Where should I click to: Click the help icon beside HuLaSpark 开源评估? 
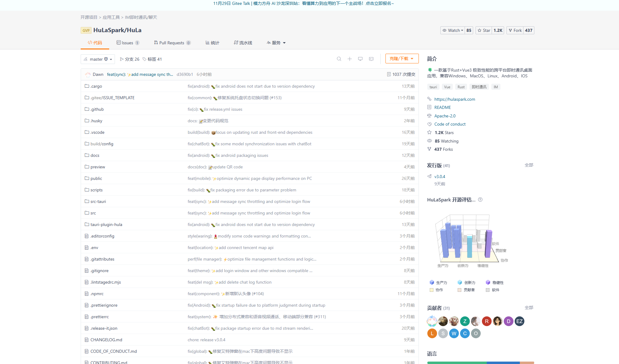[480, 200]
